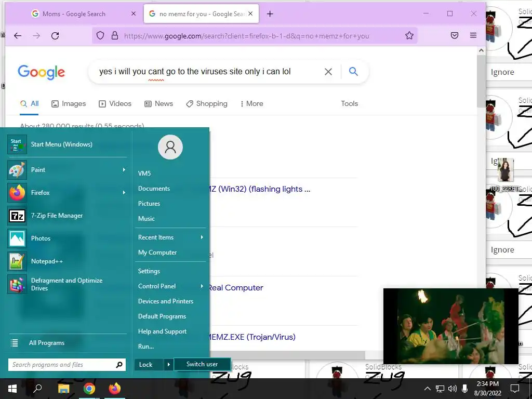
Task: Expand Recent Items submenu
Action: tap(170, 237)
